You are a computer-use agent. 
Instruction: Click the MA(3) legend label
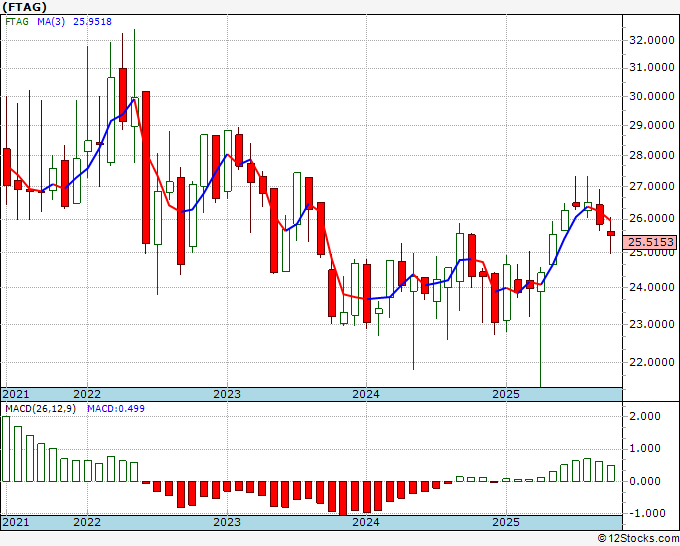click(51, 22)
